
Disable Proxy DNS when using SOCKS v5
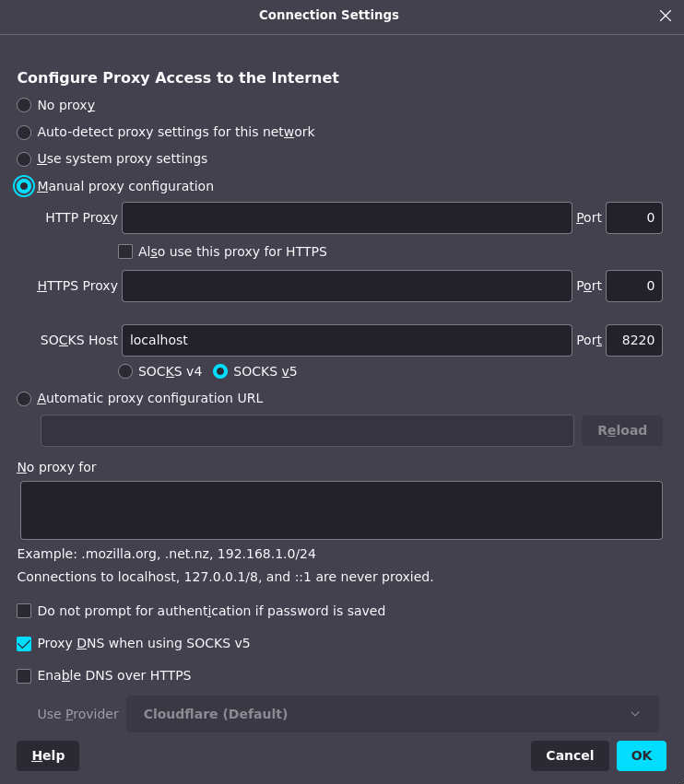pyautogui.click(x=23, y=643)
